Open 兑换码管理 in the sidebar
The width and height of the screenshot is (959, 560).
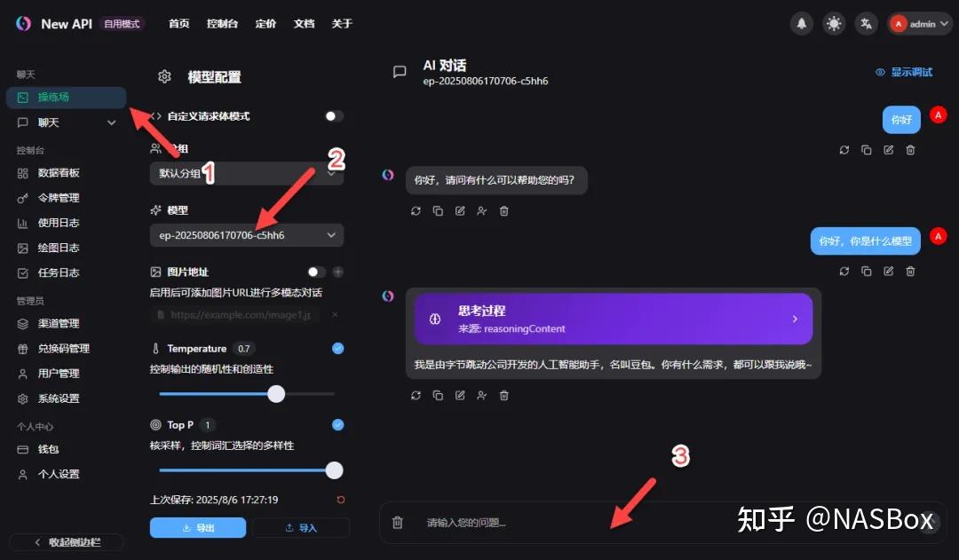[66, 349]
